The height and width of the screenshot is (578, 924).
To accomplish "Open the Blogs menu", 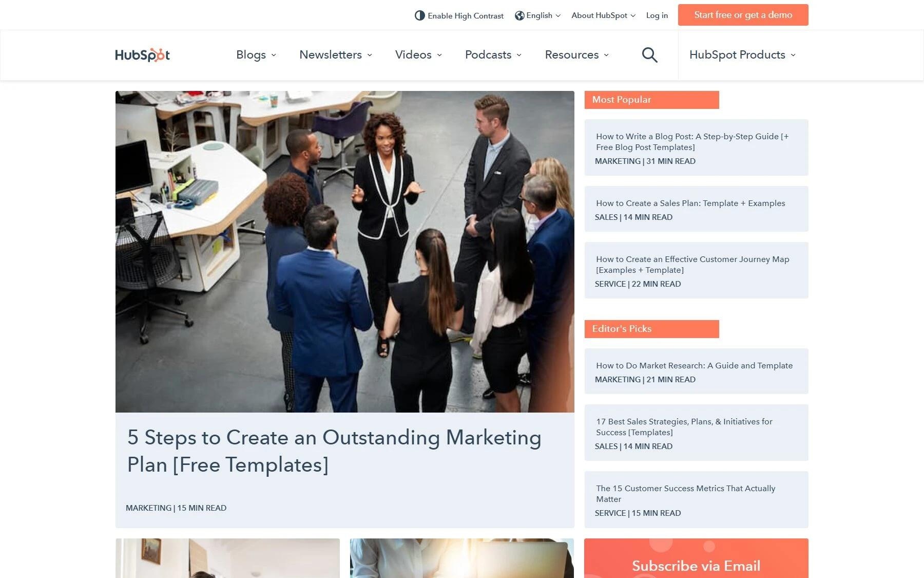I will coord(256,55).
